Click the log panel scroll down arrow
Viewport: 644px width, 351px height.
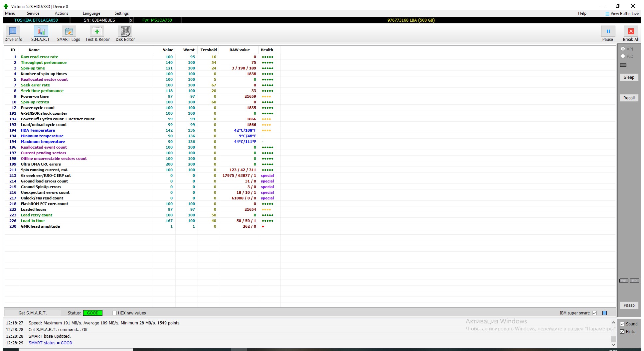coord(613,345)
